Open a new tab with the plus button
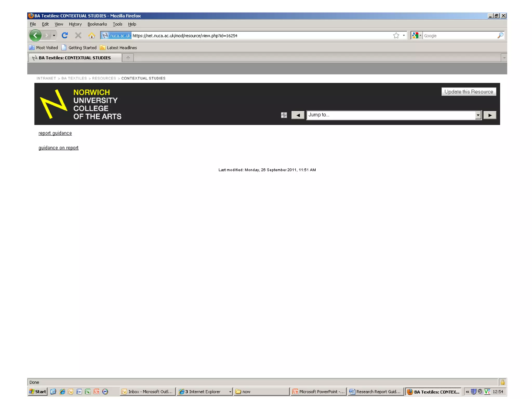This screenshot has height=399, width=532. [128, 58]
